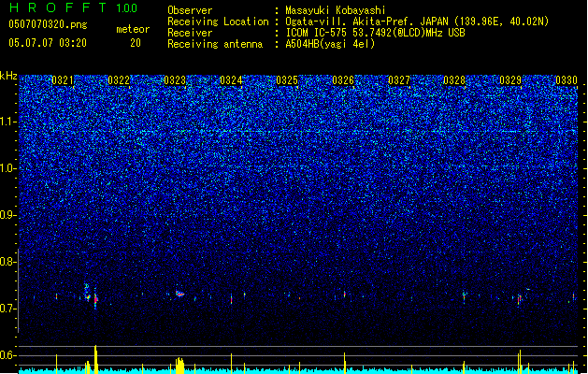Click the 0.6 frequency axis label
Screen dimensions: 588x374
(x=8, y=355)
